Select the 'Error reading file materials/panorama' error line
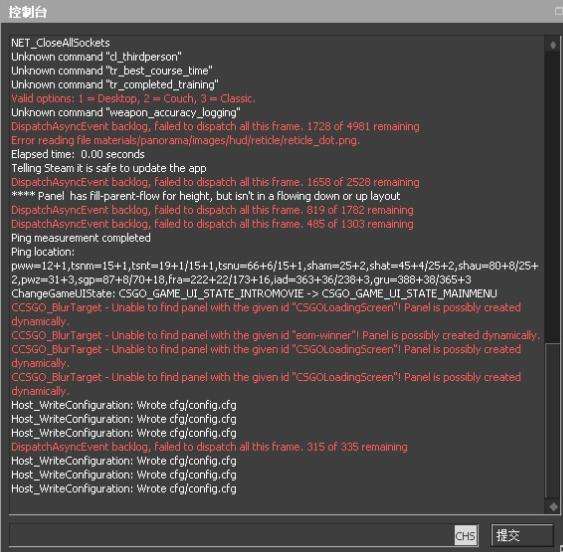The width and height of the screenshot is (563, 552). 185,140
